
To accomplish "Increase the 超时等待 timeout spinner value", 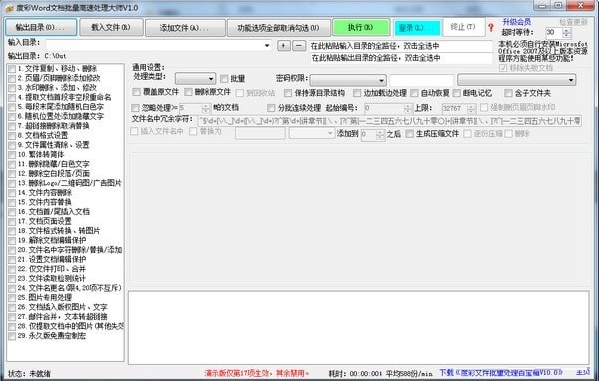I will coord(567,30).
